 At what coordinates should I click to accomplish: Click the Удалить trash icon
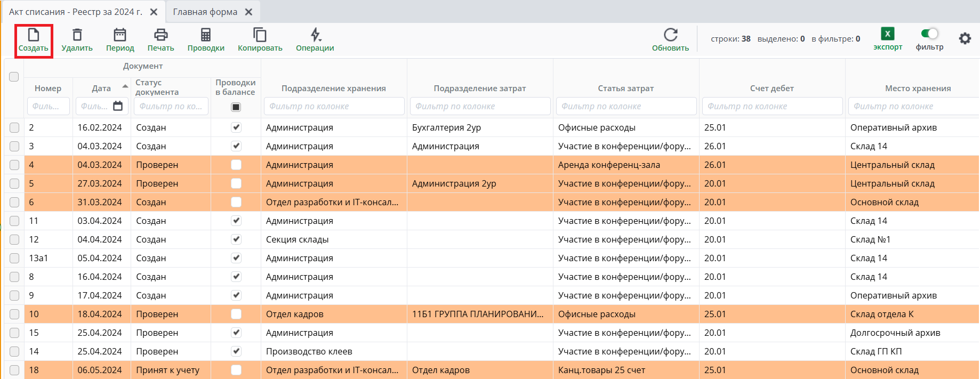pyautogui.click(x=77, y=35)
